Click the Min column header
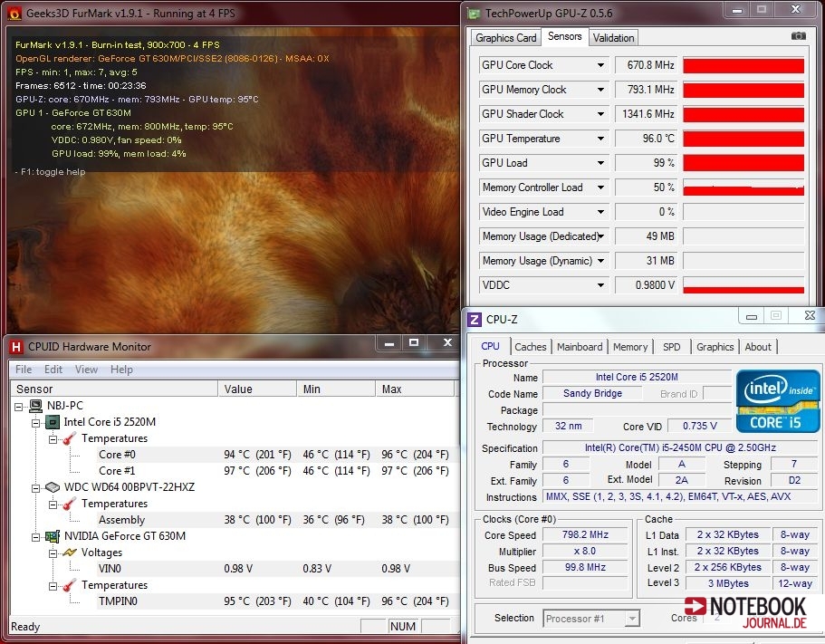Image resolution: width=825 pixels, height=644 pixels. pos(336,389)
